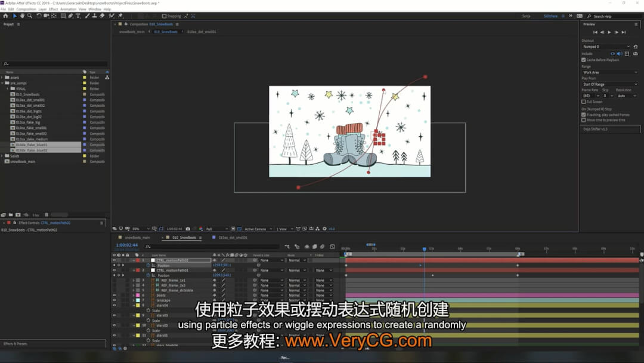
Task: Open the Start Of Range dropdown
Action: (x=609, y=84)
